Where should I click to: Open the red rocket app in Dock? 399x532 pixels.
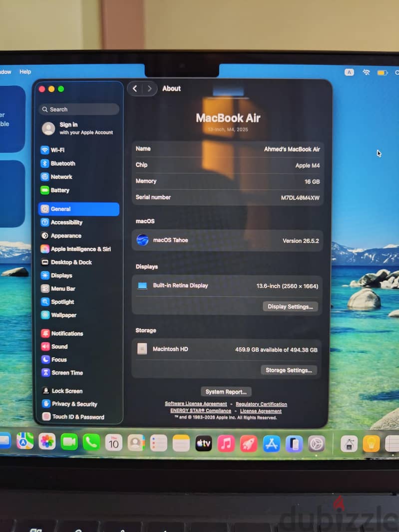click(x=249, y=444)
